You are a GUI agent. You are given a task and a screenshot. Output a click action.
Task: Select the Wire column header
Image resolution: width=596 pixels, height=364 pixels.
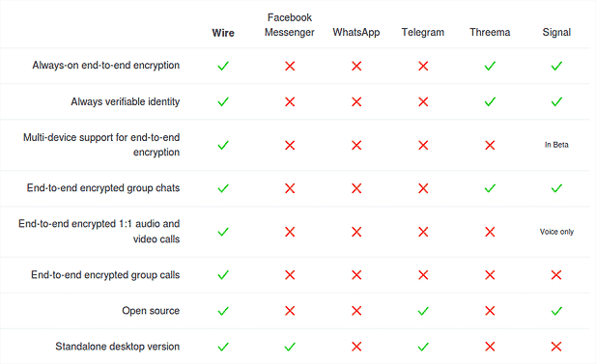point(223,33)
